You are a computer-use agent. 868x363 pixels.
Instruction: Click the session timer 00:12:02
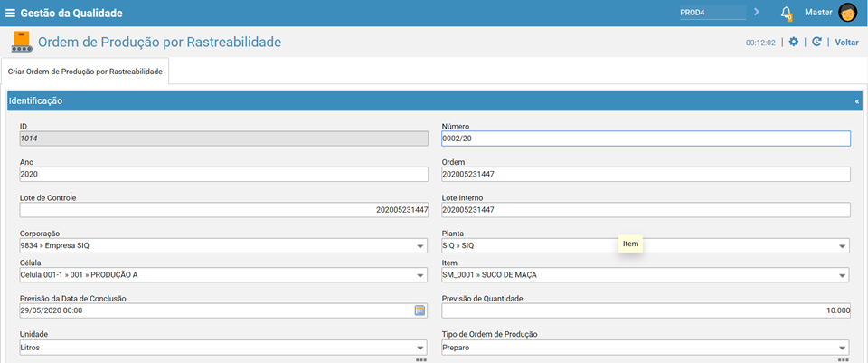click(x=760, y=43)
